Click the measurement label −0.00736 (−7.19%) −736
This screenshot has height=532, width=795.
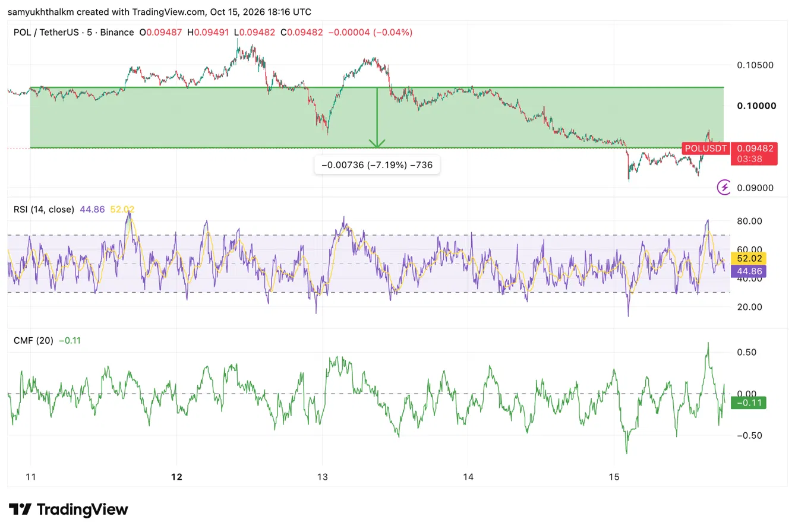pyautogui.click(x=377, y=165)
